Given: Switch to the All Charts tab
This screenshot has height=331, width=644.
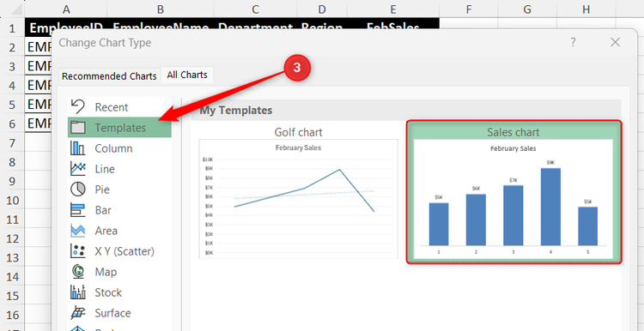Looking at the screenshot, I should [187, 75].
